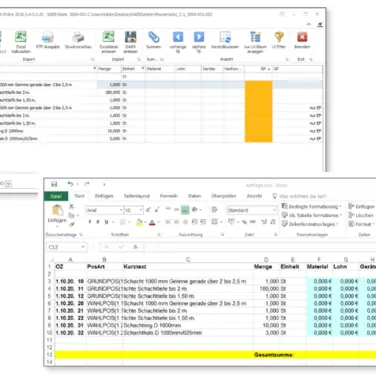
Task: Increase font size in Excel ribbon
Action: (x=148, y=210)
